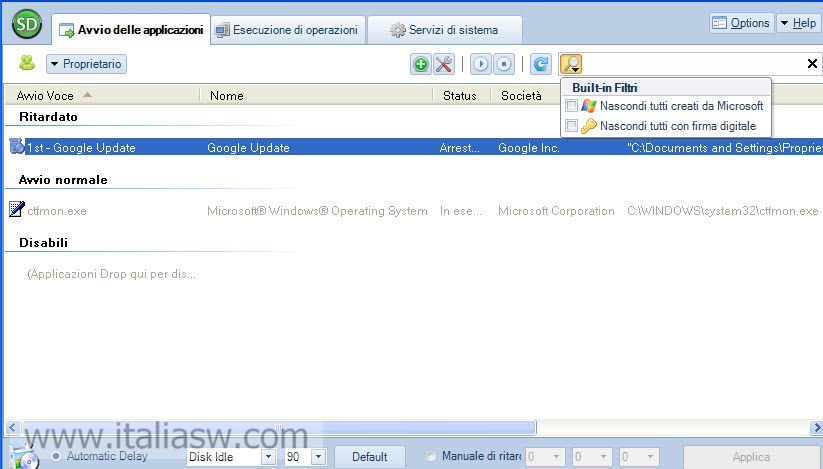Open the 90 value dropdown arrow
Viewport: 823px width, 469px height.
coord(318,456)
